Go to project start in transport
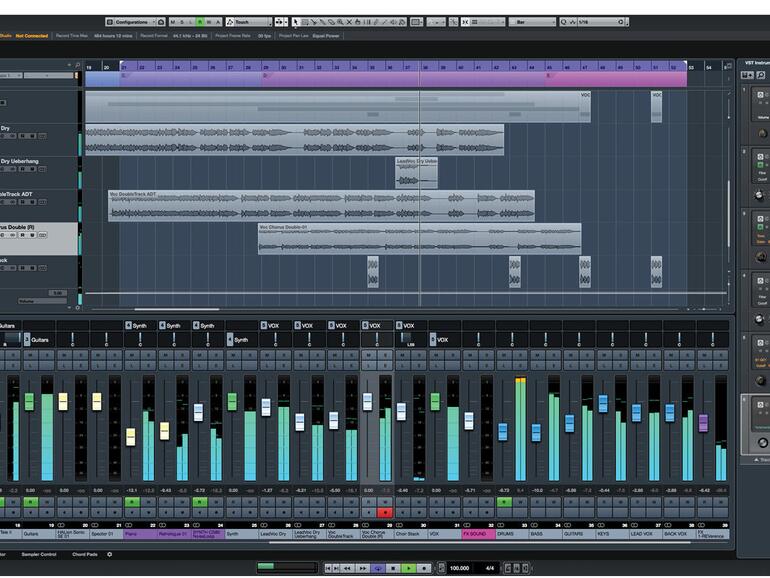This screenshot has height=578, width=770. [328, 568]
